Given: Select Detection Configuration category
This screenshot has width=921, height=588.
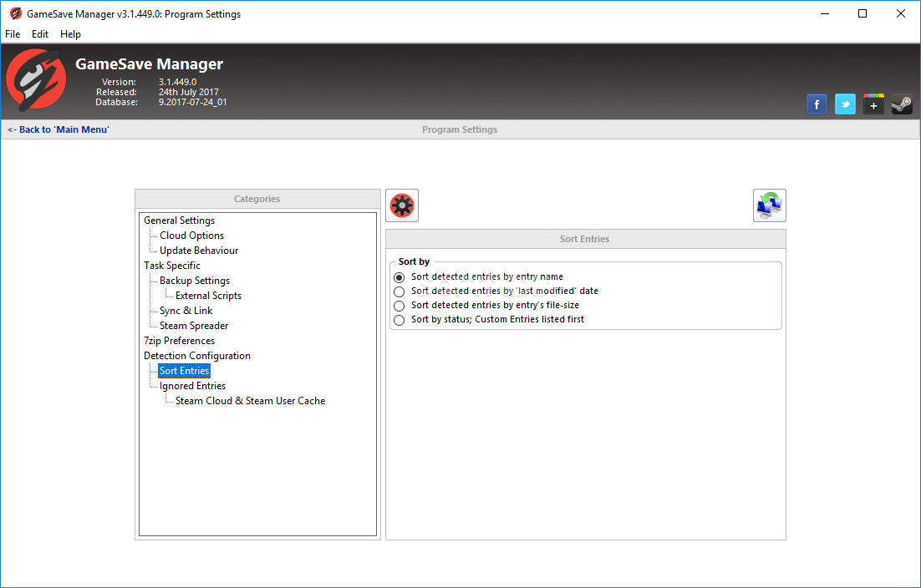Looking at the screenshot, I should coord(196,356).
